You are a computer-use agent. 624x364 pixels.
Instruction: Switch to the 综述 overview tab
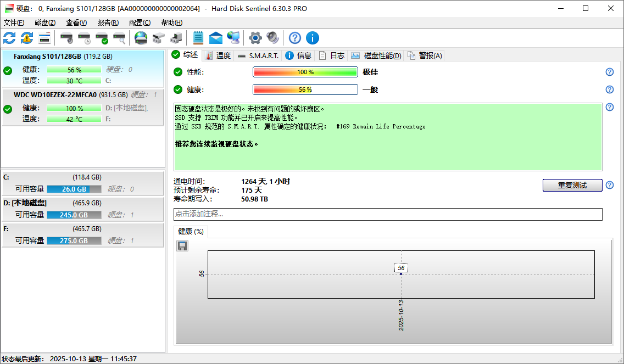(x=186, y=55)
